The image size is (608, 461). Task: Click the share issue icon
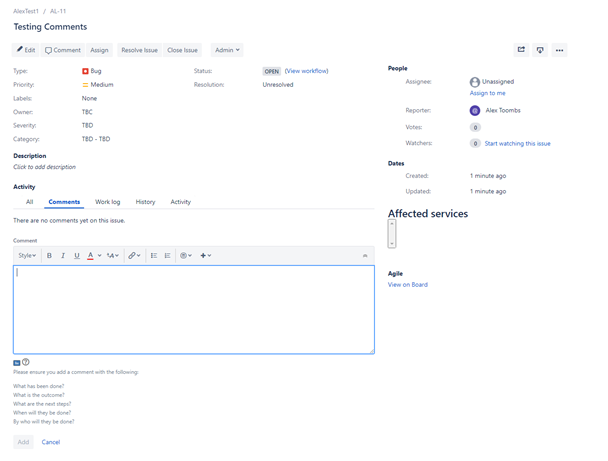521,50
